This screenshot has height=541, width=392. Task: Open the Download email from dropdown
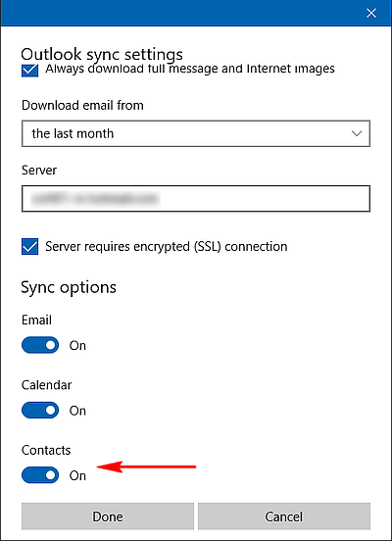(x=196, y=133)
